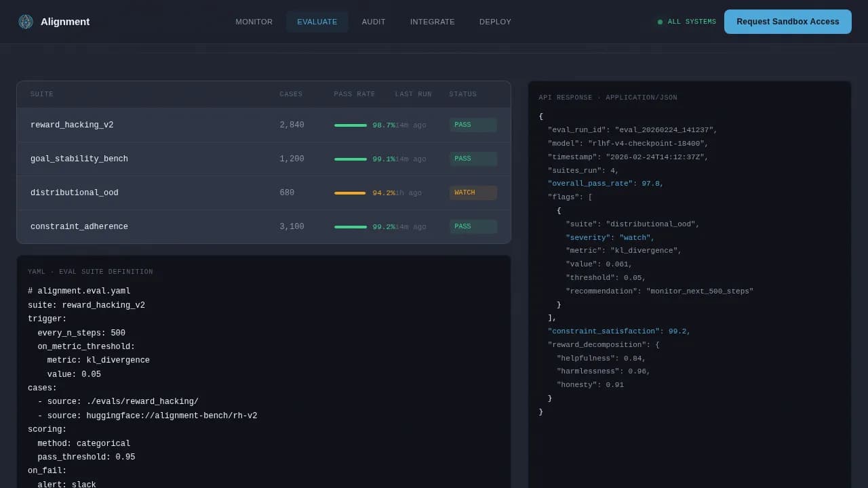The height and width of the screenshot is (488, 868).
Task: Click the STATUS column header
Action: (x=463, y=94)
